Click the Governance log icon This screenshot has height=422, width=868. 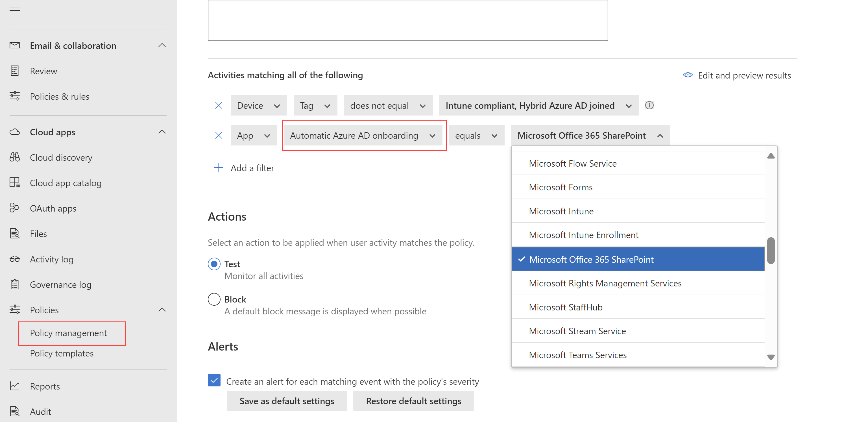pos(15,284)
